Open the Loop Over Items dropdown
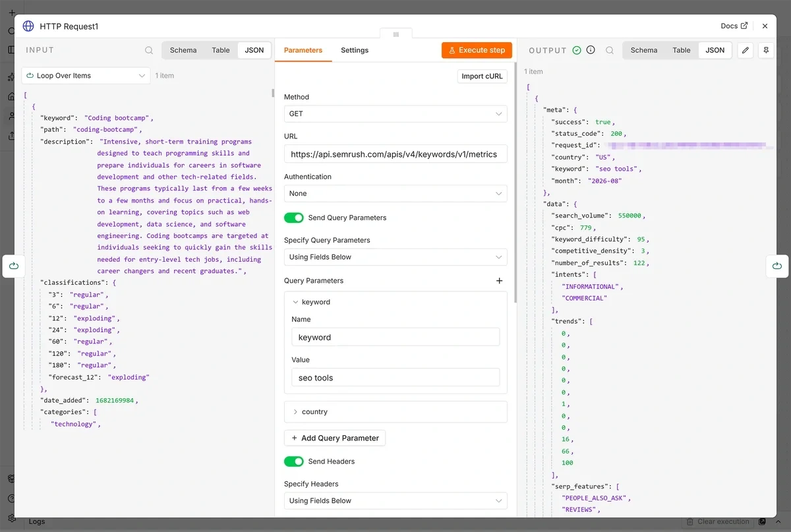Viewport: 791px width, 532px height. 86,76
